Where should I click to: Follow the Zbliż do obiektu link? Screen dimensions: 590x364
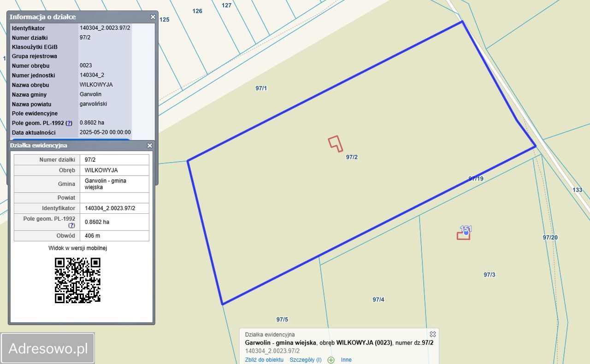coord(264,360)
